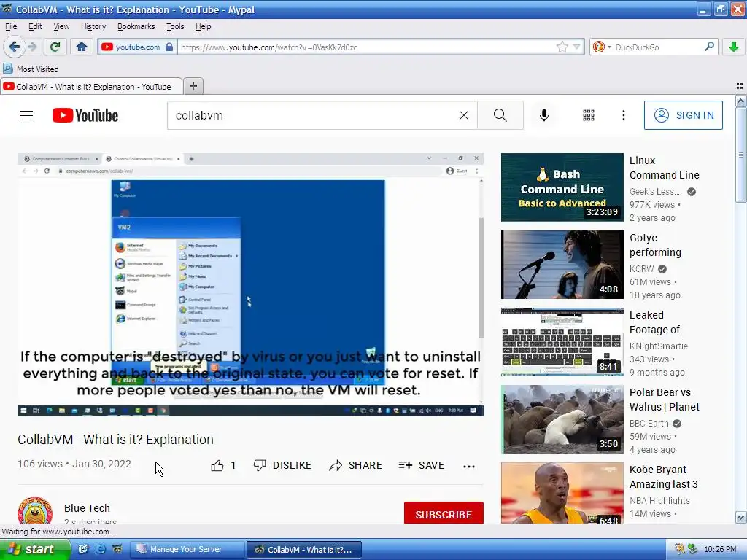Open the YouTube apps grid icon

(x=589, y=115)
